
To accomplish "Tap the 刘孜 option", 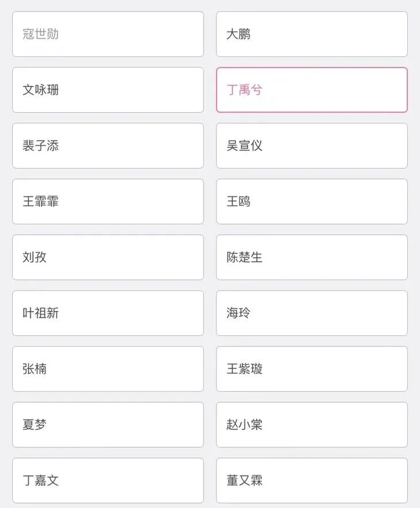I will (x=108, y=257).
